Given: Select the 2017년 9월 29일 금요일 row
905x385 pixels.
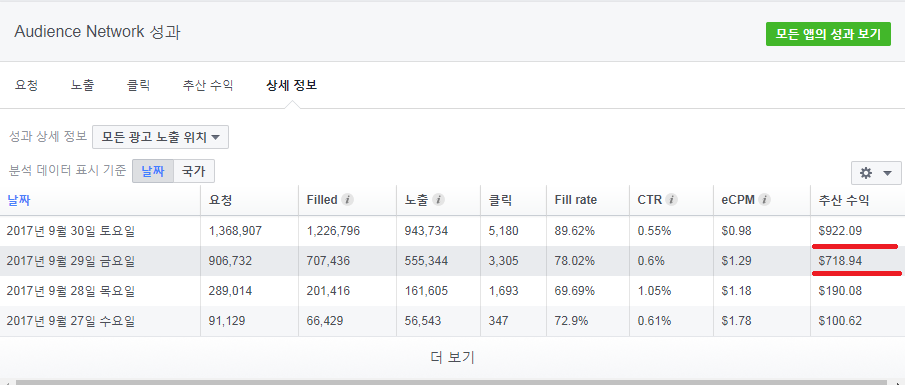Looking at the screenshot, I should 452,261.
